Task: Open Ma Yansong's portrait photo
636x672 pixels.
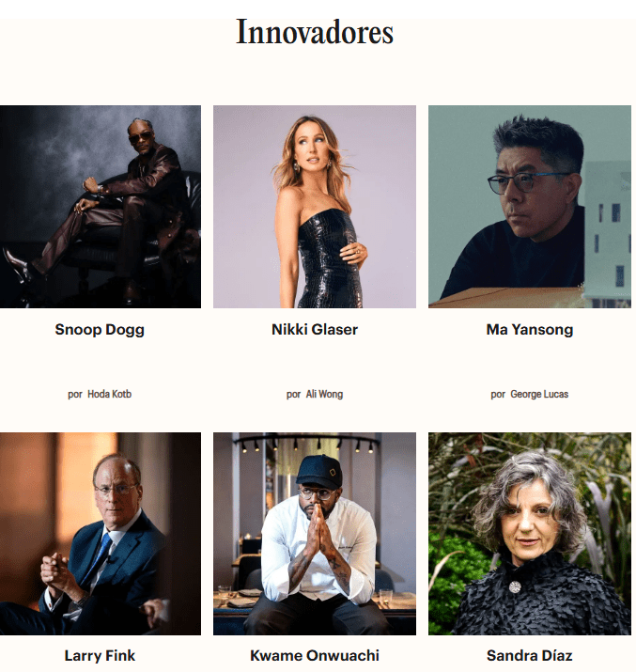Action: [529, 207]
